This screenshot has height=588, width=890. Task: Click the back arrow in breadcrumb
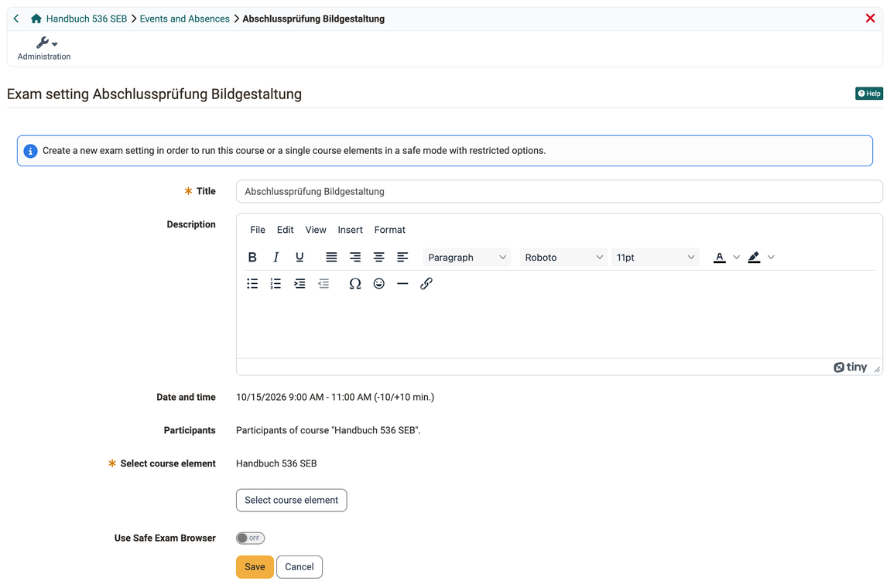point(16,19)
